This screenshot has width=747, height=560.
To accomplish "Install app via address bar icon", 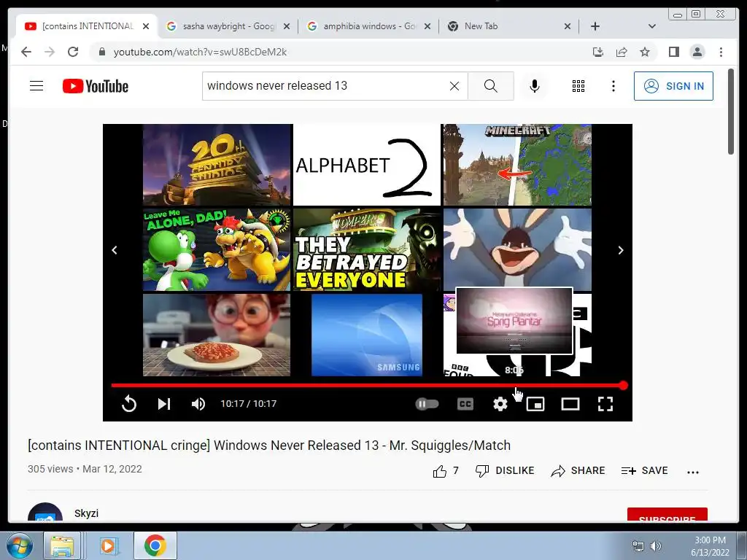I will pyautogui.click(x=598, y=52).
